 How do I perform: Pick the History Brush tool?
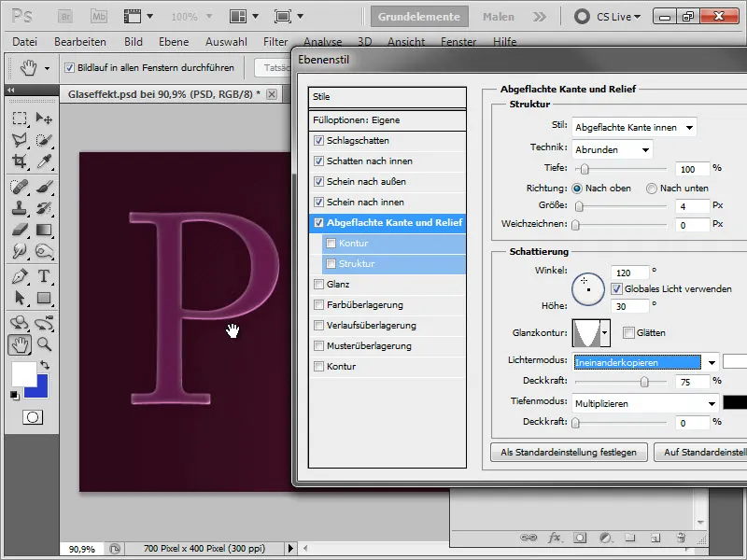pos(44,208)
